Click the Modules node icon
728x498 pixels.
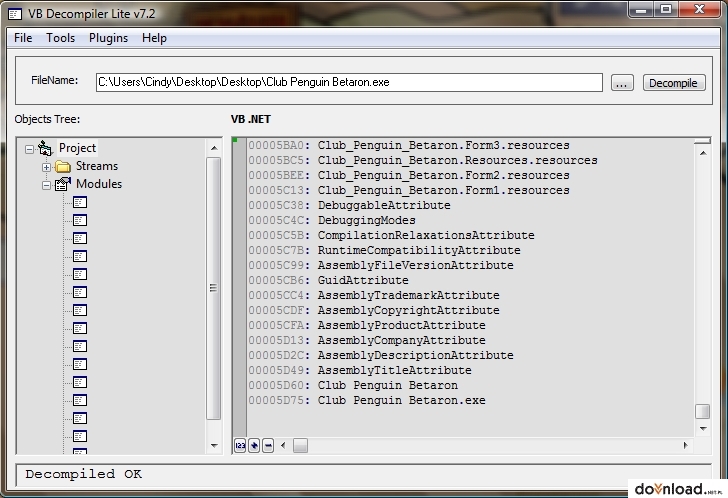click(63, 184)
